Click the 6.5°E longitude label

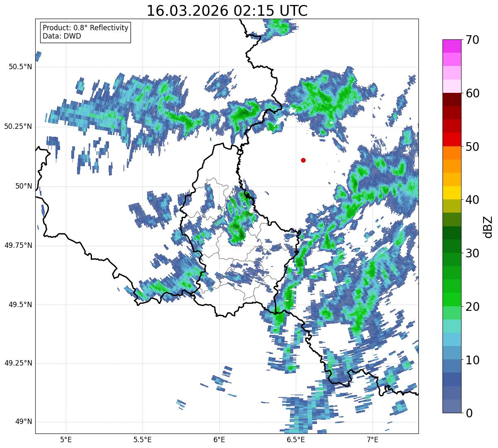[x=296, y=439]
